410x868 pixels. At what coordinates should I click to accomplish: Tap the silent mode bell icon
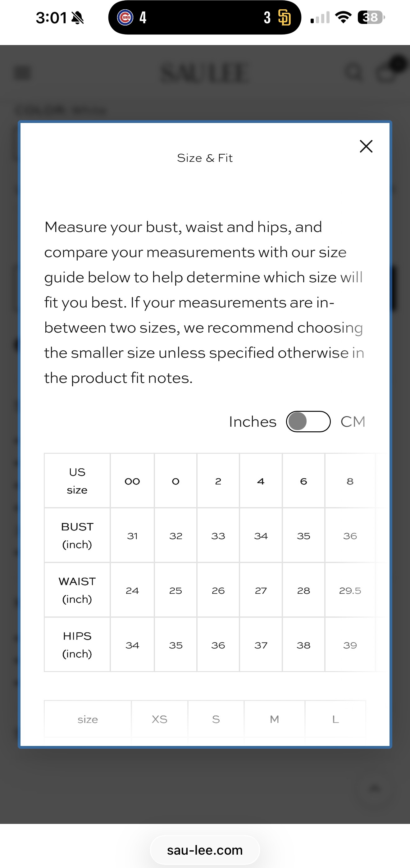pos(78,17)
